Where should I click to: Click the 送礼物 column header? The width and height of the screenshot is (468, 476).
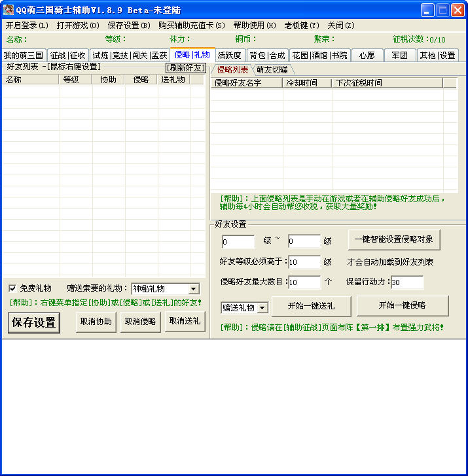(x=173, y=80)
